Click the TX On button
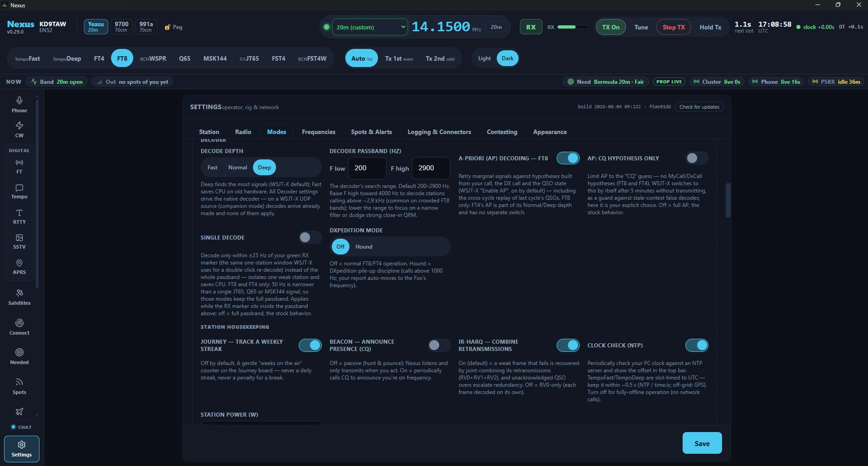The image size is (868, 466). (x=611, y=27)
